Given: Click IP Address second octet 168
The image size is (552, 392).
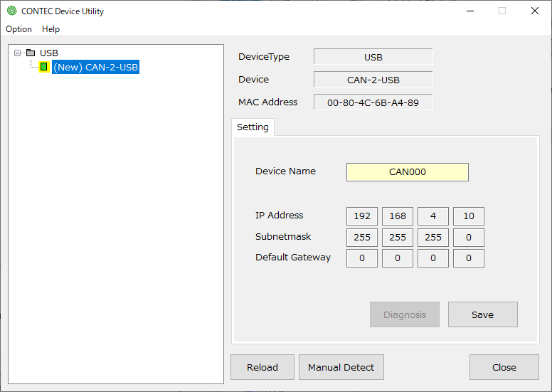Looking at the screenshot, I should pos(398,216).
